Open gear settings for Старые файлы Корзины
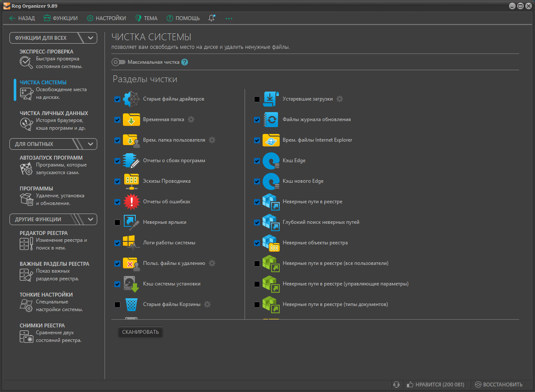The height and width of the screenshot is (392, 535). 207,304
